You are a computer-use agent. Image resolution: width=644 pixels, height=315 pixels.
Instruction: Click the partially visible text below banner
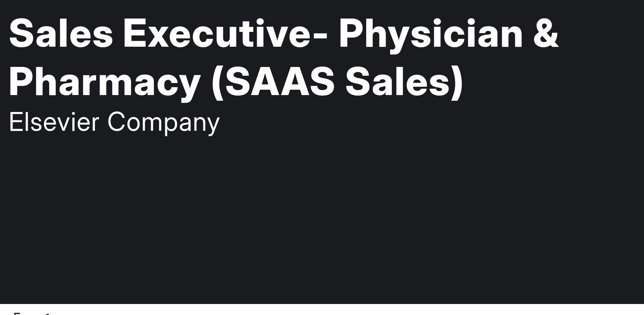[x=31, y=313]
